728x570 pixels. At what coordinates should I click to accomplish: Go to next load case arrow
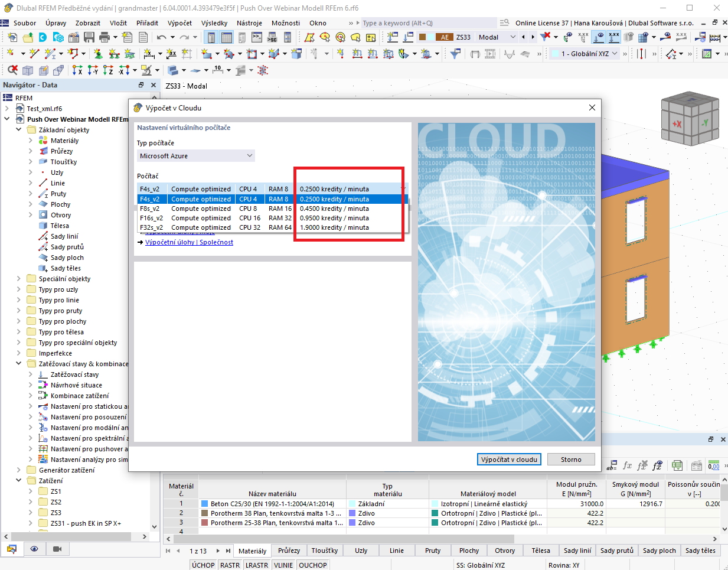533,37
